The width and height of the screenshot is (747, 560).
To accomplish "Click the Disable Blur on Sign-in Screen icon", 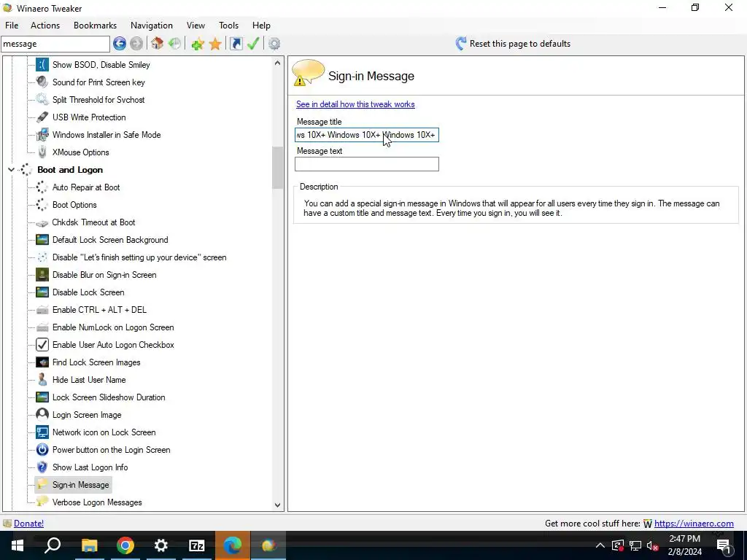I will pos(42,275).
